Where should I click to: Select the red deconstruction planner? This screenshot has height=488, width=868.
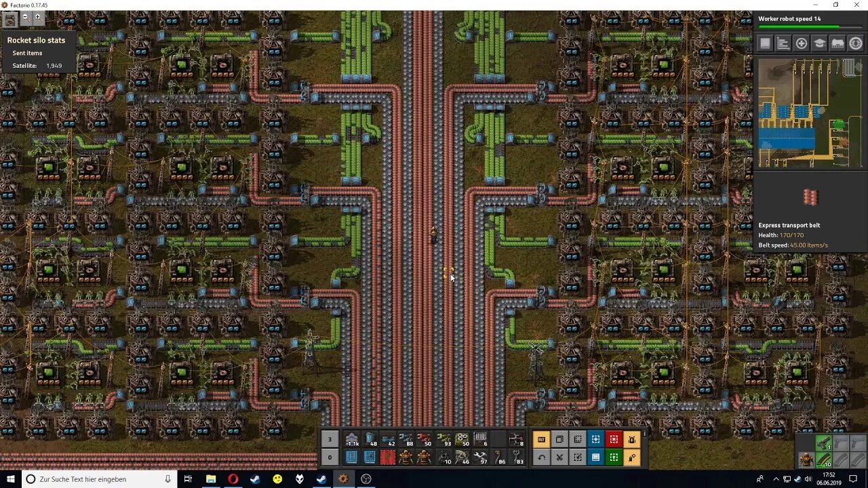point(389,457)
